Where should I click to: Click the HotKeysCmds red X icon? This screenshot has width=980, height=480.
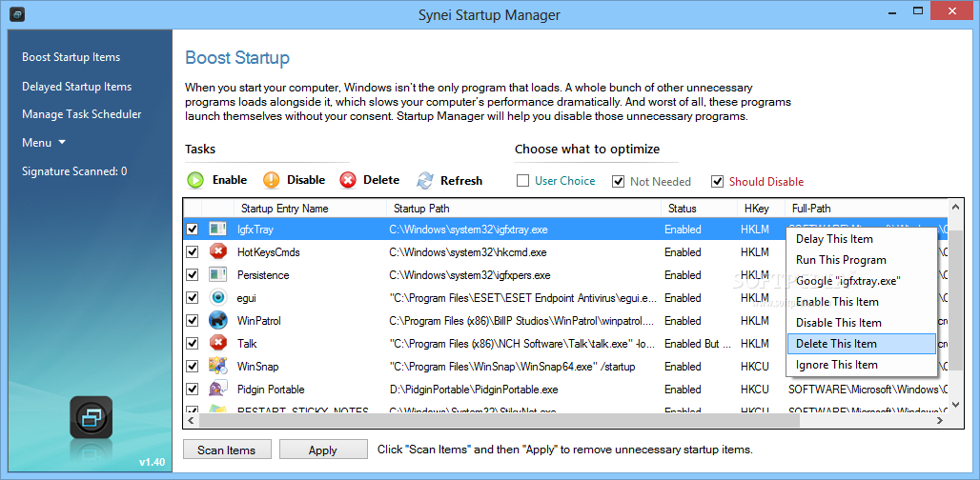point(217,252)
